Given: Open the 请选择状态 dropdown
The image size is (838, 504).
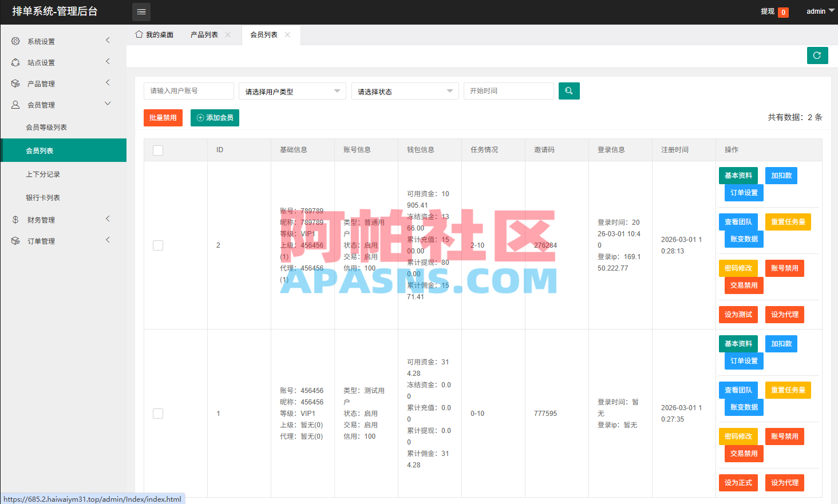Looking at the screenshot, I should [405, 91].
